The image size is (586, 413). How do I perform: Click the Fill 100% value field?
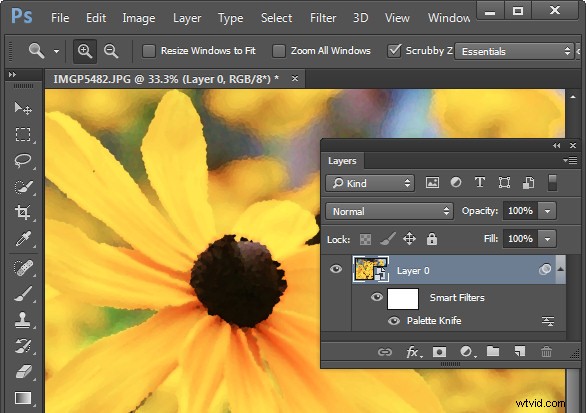pos(520,239)
